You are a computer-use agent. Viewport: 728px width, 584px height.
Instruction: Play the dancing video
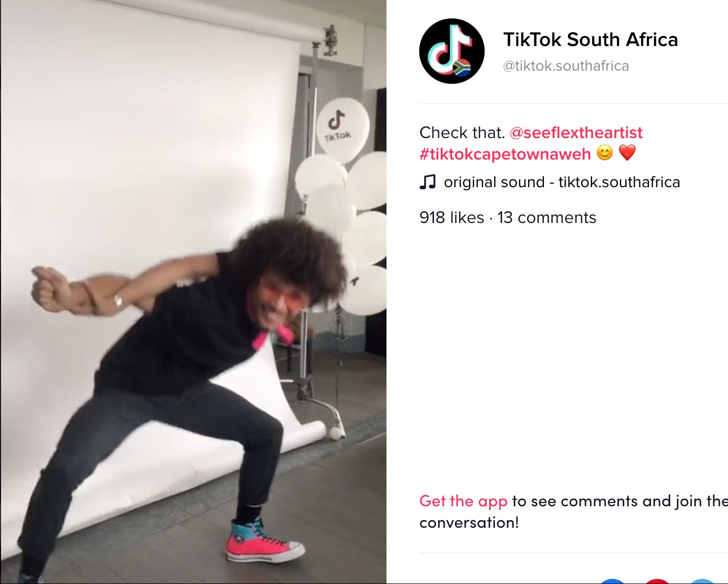pyautogui.click(x=193, y=292)
